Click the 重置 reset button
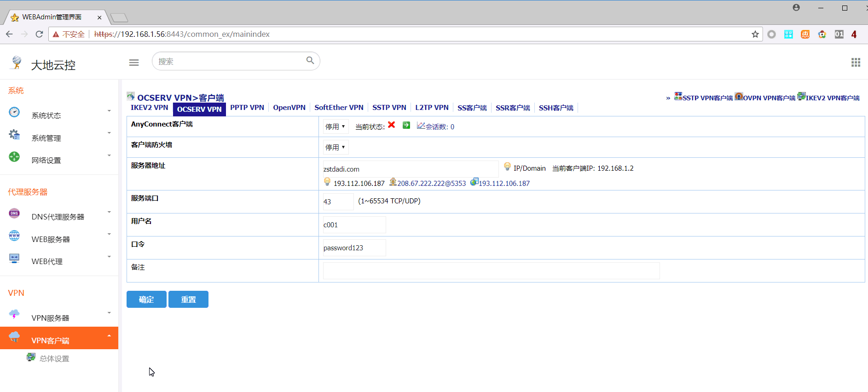 [x=188, y=300]
